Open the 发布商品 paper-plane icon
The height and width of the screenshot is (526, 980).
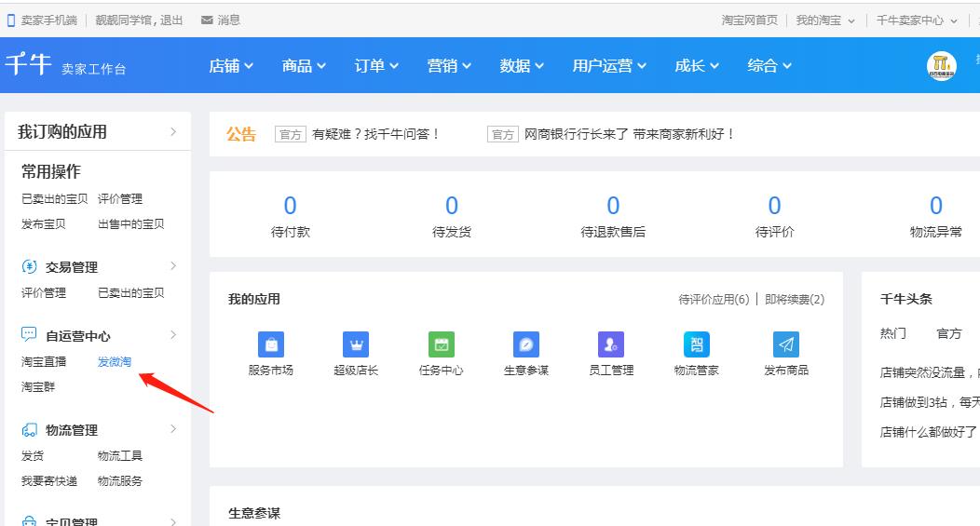pyautogui.click(x=786, y=344)
